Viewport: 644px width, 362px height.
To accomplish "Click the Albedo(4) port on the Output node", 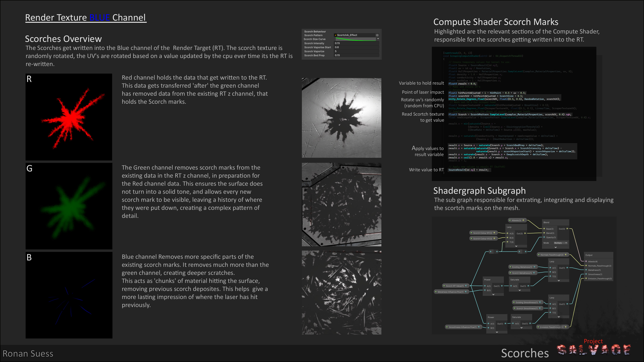I will pos(586,261).
